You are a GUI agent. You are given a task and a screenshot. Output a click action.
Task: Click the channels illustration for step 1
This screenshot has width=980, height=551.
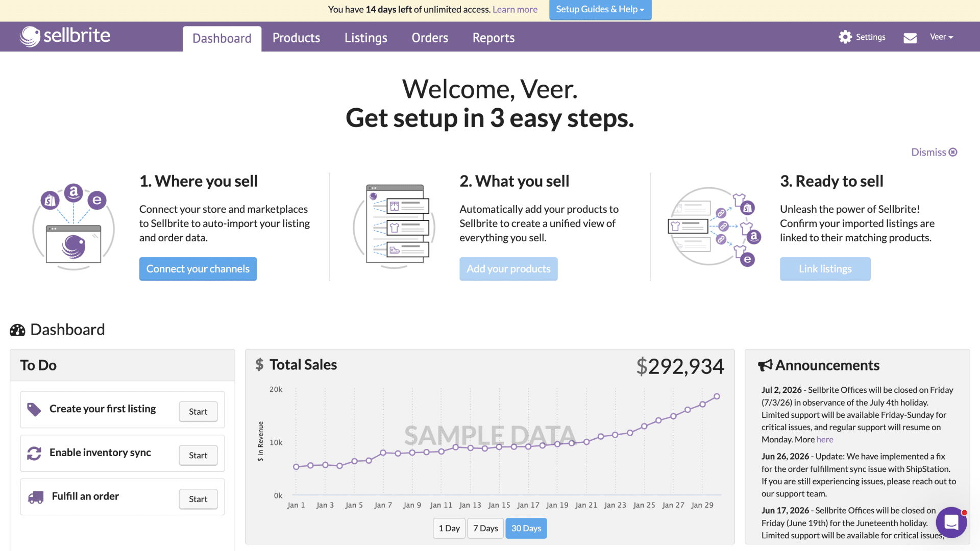pos(73,227)
